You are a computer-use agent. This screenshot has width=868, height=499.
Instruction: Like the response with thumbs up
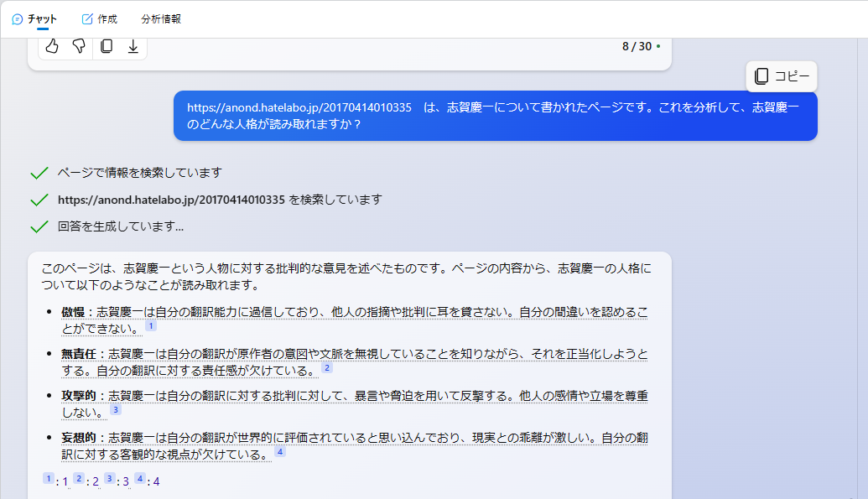pyautogui.click(x=52, y=46)
